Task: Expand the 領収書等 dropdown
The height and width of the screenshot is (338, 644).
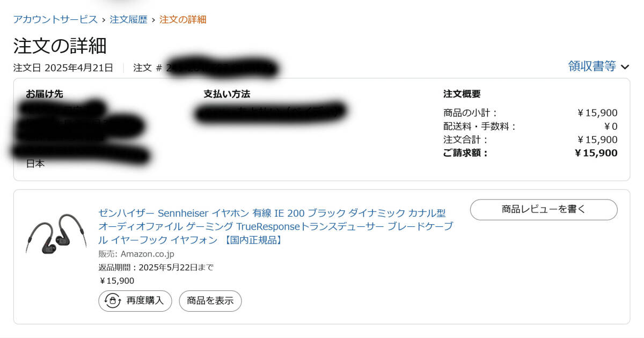Action: pyautogui.click(x=592, y=67)
